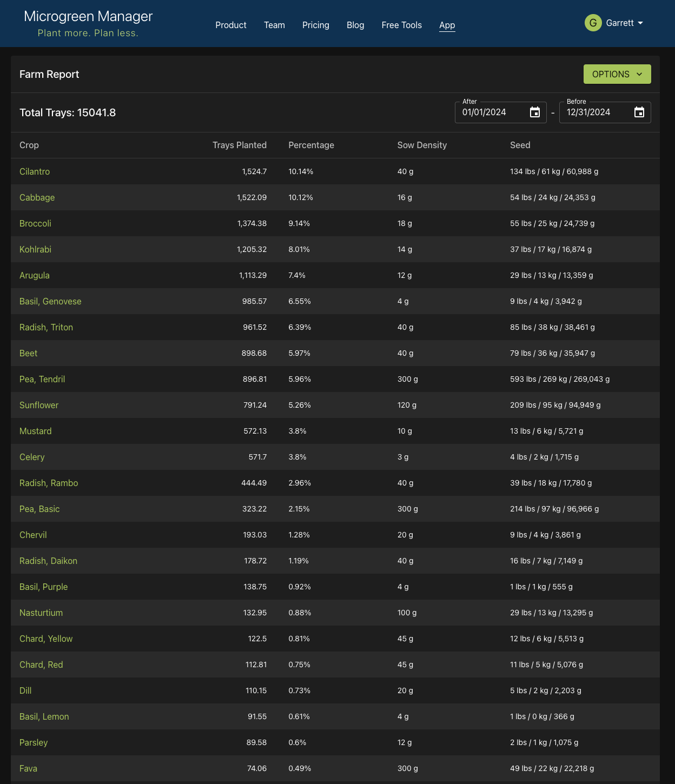Viewport: 675px width, 784px height.
Task: Open Free Tools in the navigation
Action: [x=401, y=25]
